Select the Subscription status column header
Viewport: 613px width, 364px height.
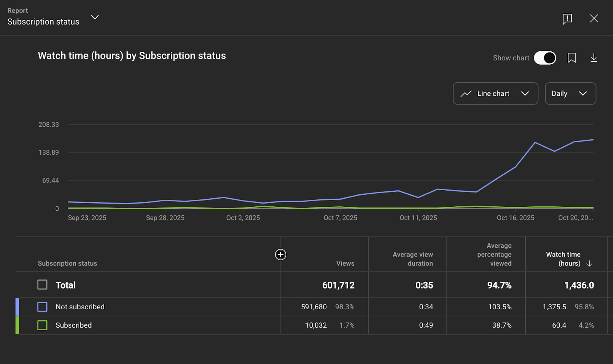coord(67,263)
